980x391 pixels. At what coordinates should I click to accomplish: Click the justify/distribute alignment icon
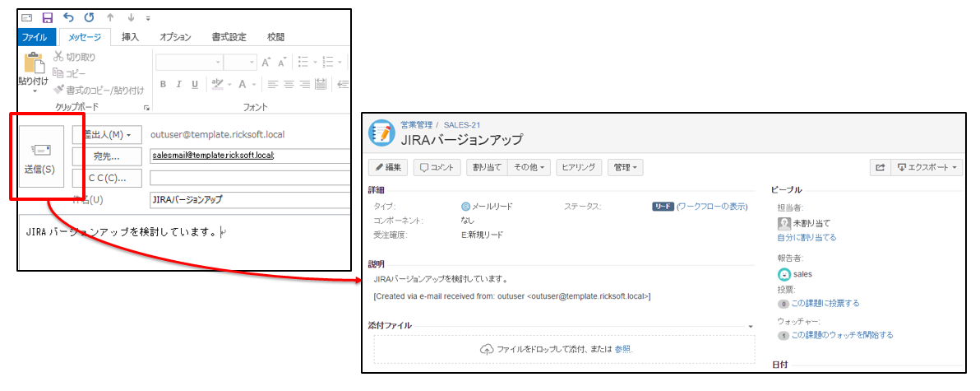[x=321, y=85]
